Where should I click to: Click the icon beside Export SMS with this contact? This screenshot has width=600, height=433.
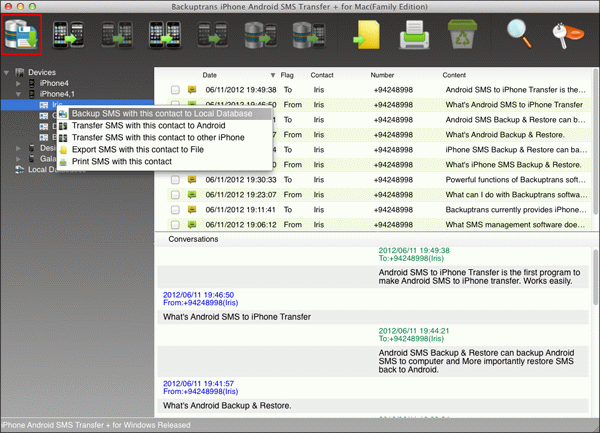(x=64, y=150)
